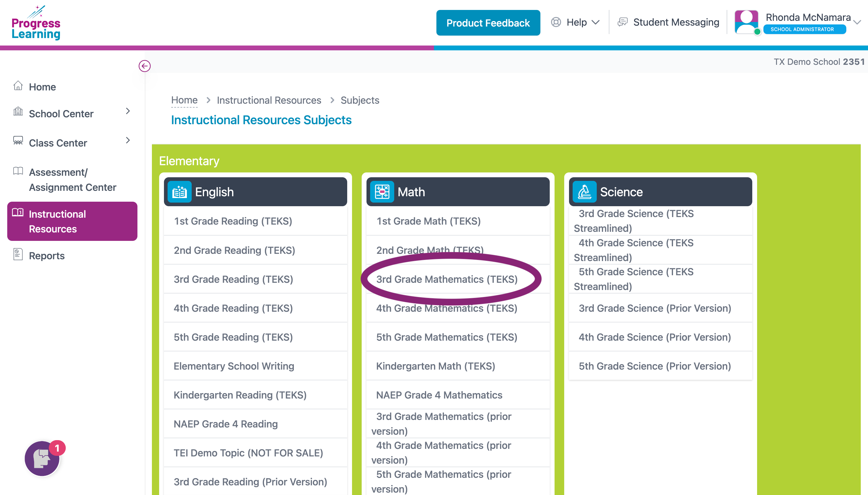The image size is (868, 495).
Task: Click the English subject book icon
Action: point(179,192)
